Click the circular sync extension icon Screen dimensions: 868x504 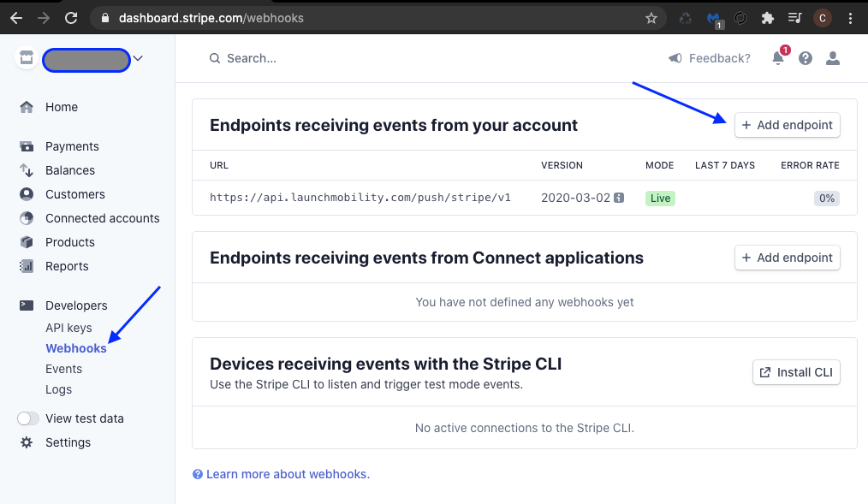coord(740,18)
